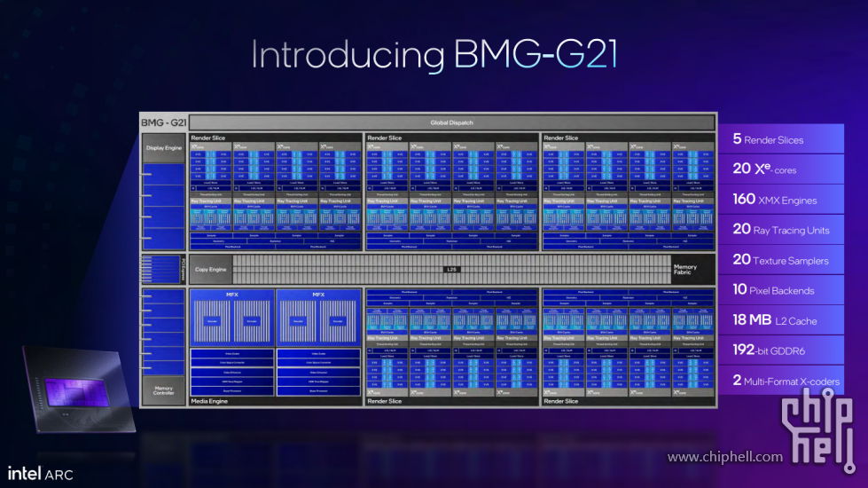
Task: Select the "20 Xe-cores" spec row
Action: (x=781, y=169)
